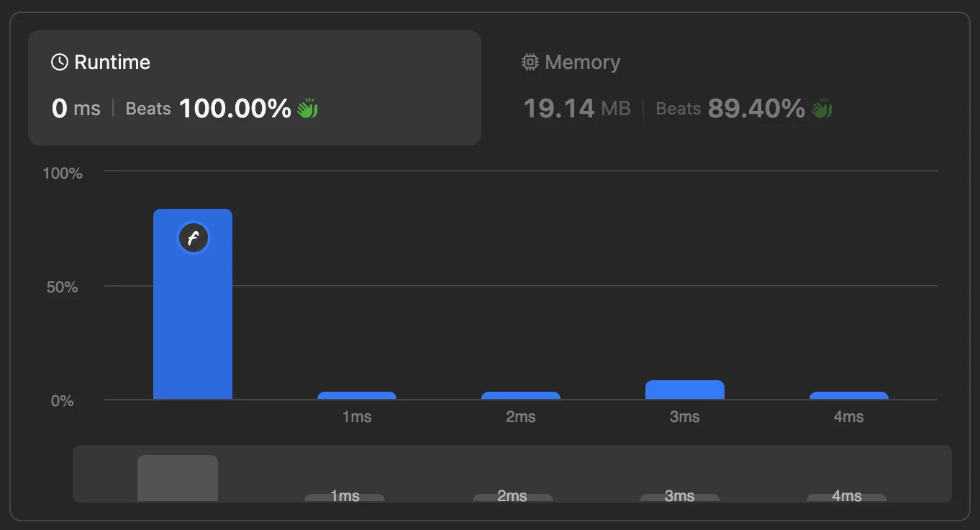
Task: Click the avatar badge on the tallest bar
Action: [x=193, y=238]
